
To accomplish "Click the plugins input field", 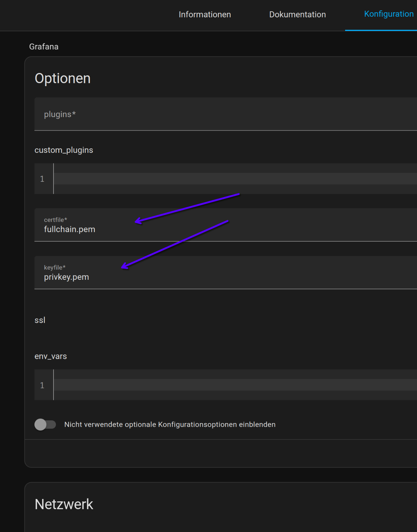I will click(x=226, y=114).
